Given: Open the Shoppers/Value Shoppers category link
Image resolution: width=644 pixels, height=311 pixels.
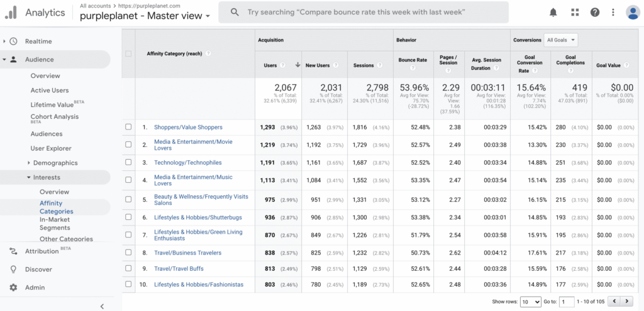Looking at the screenshot, I should tap(188, 127).
